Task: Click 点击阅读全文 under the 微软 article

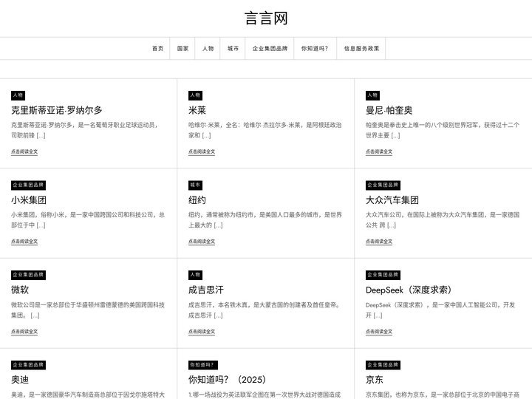Action: [24, 332]
